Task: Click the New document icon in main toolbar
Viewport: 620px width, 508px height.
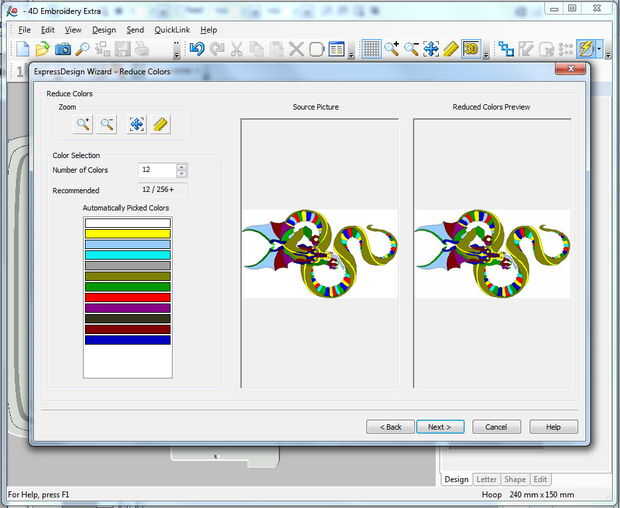Action: (x=23, y=49)
